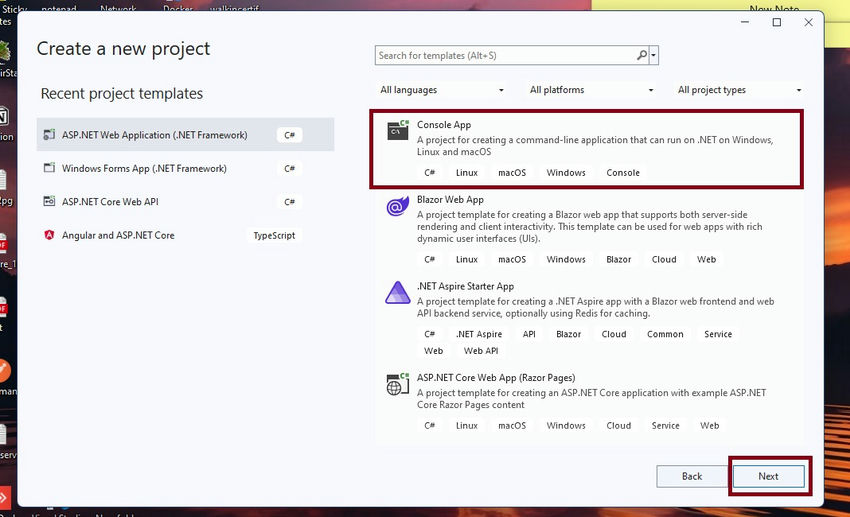850x517 pixels.
Task: Click the Next button
Action: tap(768, 476)
